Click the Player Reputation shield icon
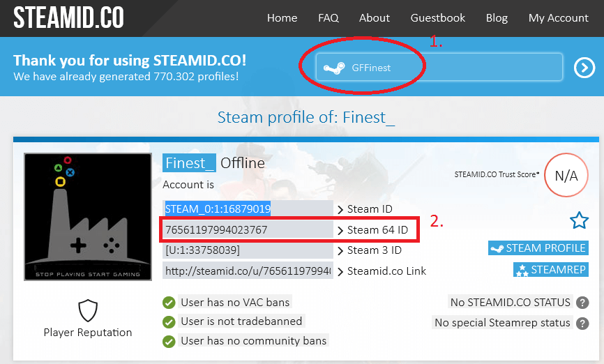Screen dimensions: 604x364 point(87,311)
